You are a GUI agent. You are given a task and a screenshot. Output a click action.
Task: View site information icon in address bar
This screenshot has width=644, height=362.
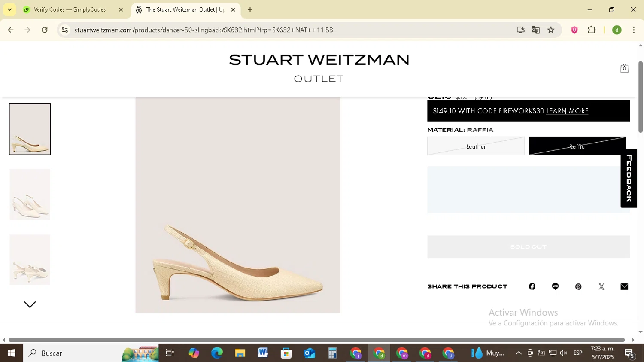click(65, 30)
